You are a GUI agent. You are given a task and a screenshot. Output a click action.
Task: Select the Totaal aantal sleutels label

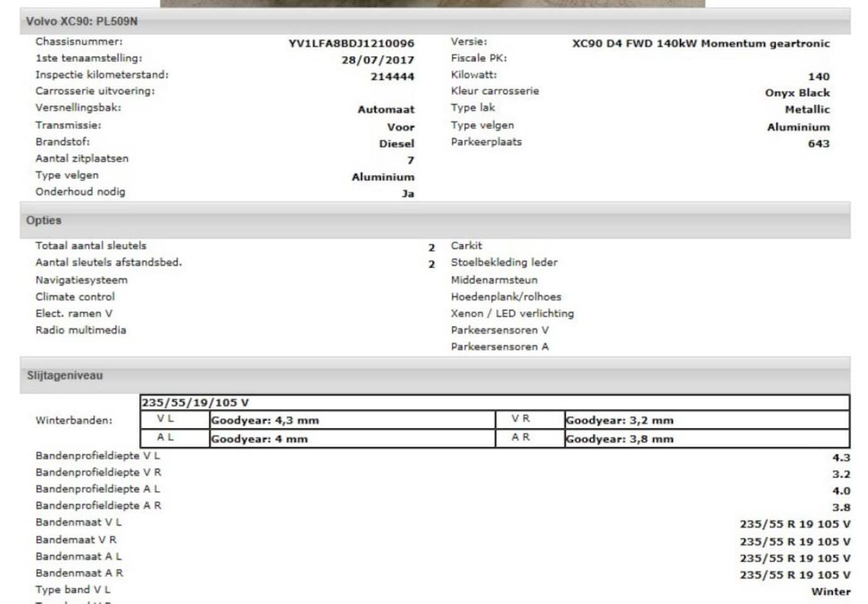(x=91, y=245)
